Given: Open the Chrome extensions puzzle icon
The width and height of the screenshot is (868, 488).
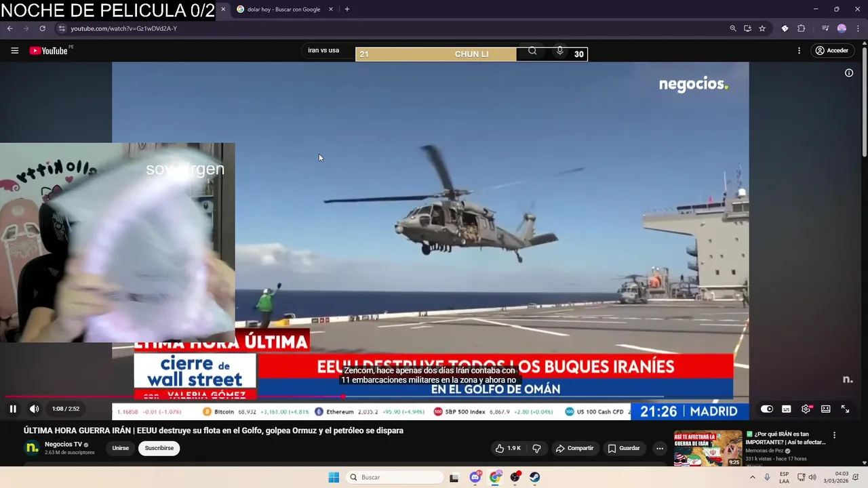Looking at the screenshot, I should pos(801,28).
